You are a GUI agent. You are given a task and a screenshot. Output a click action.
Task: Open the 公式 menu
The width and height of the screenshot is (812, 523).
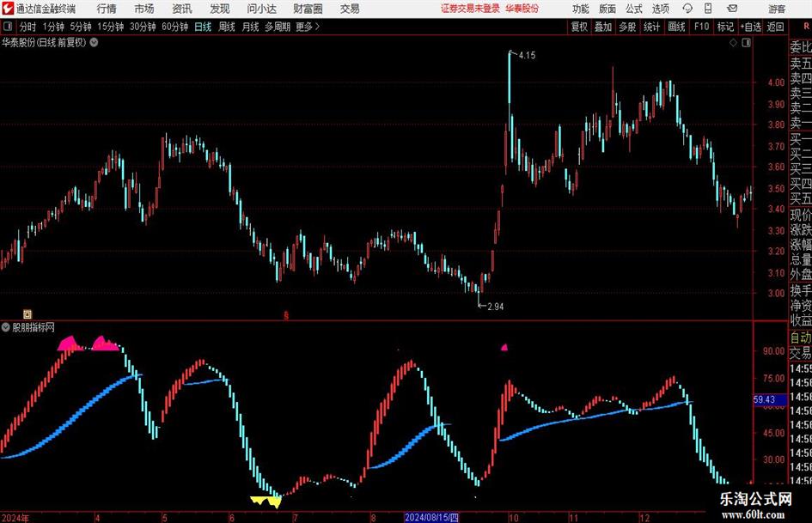click(x=633, y=9)
